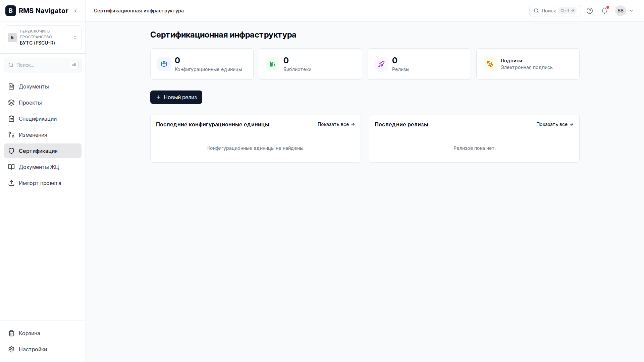Click the sidebar search field
Image resolution: width=644 pixels, height=362 pixels.
(x=43, y=65)
